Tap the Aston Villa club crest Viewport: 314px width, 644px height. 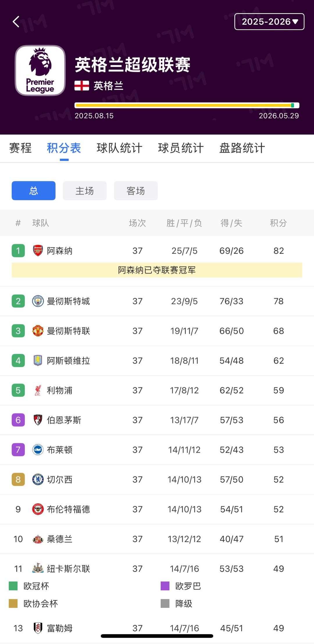[x=38, y=360]
